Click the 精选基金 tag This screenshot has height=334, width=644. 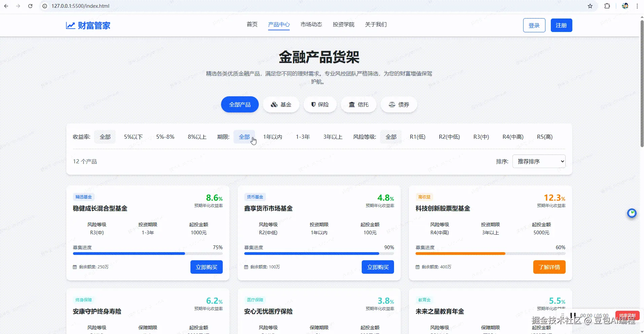pos(84,197)
